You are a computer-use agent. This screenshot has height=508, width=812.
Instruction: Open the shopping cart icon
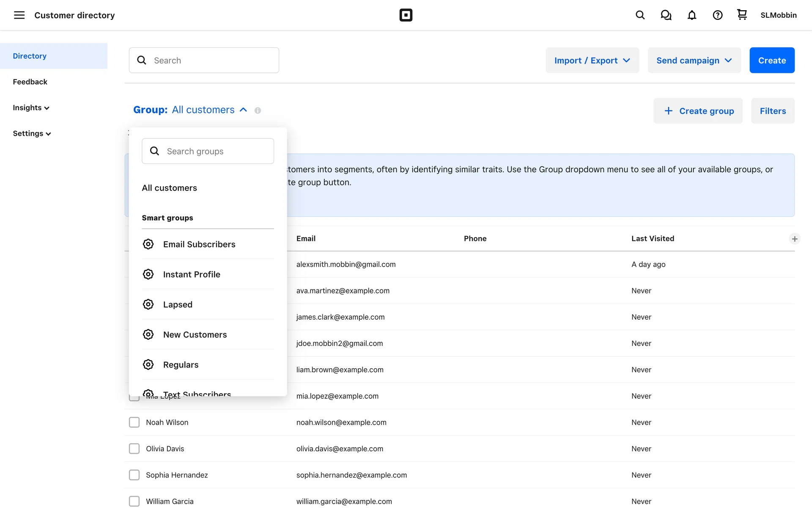click(x=742, y=15)
